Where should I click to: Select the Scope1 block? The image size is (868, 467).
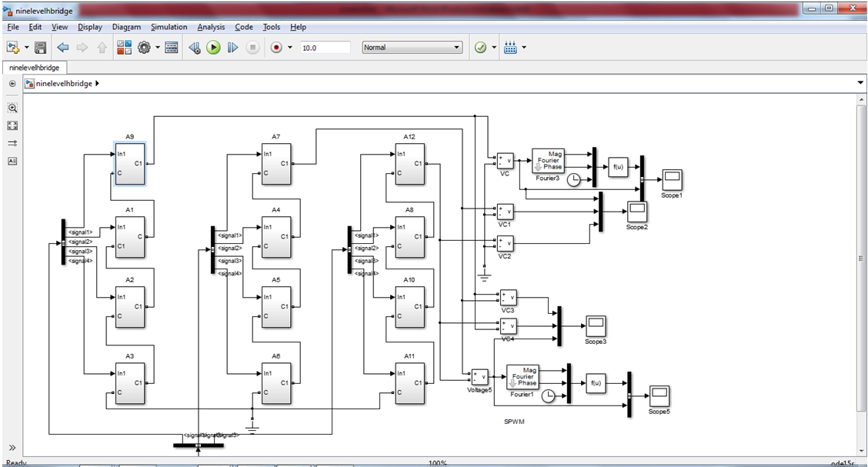[x=671, y=180]
